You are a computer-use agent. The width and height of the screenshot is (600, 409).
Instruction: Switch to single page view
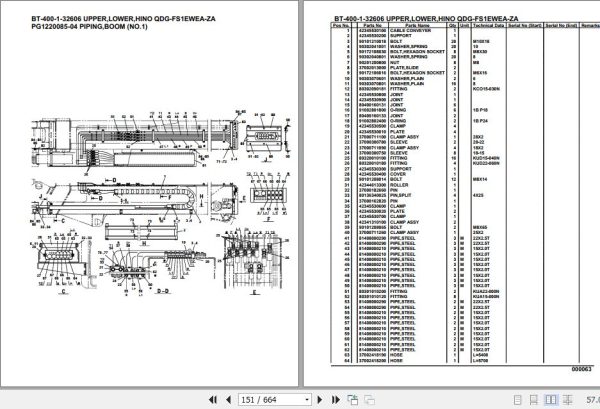tap(517, 400)
